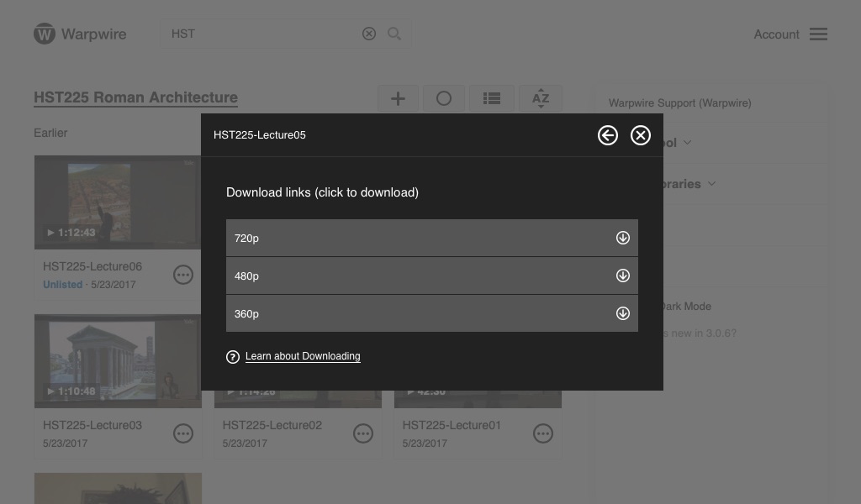The height and width of the screenshot is (504, 861).
Task: Select the 360p download row
Action: pyautogui.click(x=431, y=313)
